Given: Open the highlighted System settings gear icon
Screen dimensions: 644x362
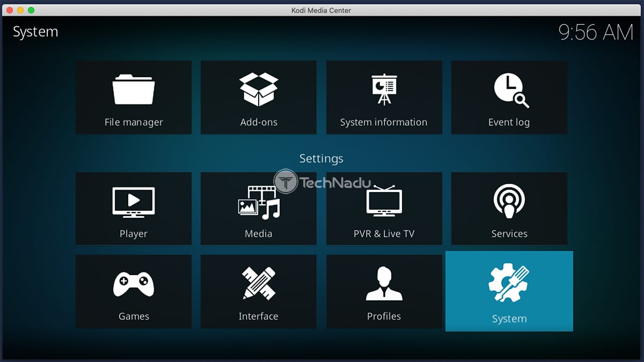Looking at the screenshot, I should [x=509, y=283].
